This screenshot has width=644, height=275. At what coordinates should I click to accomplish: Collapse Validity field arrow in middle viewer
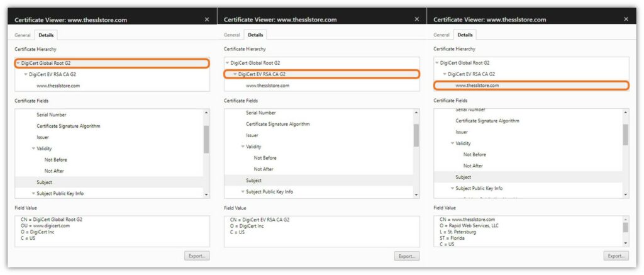point(243,147)
